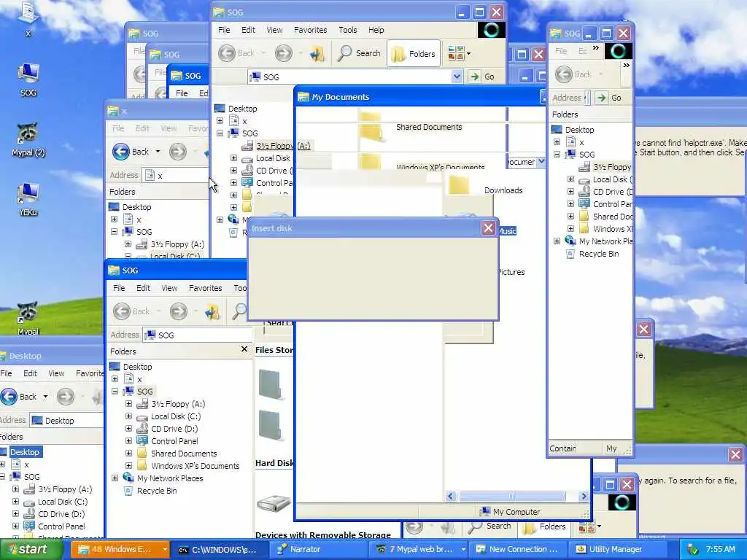Open address bar dropdown in top SOG window
747x560 pixels.
[x=457, y=77]
